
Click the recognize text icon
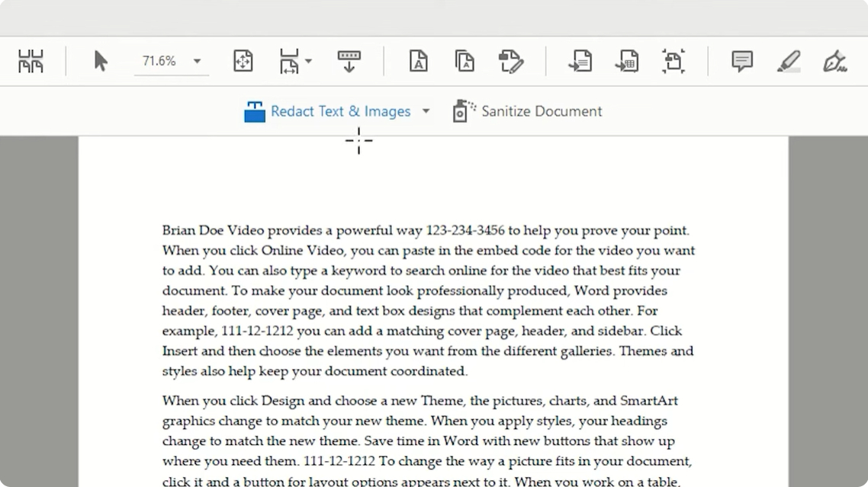pos(418,61)
